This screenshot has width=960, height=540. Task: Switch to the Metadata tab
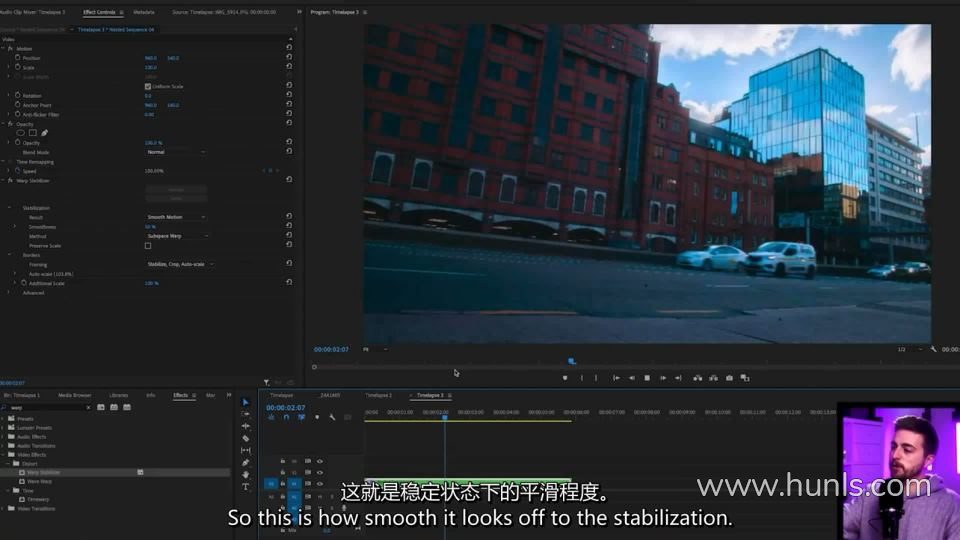(x=143, y=12)
